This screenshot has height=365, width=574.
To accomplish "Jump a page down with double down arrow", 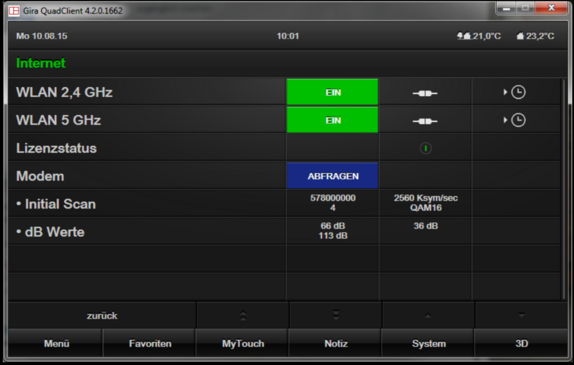I will [336, 315].
